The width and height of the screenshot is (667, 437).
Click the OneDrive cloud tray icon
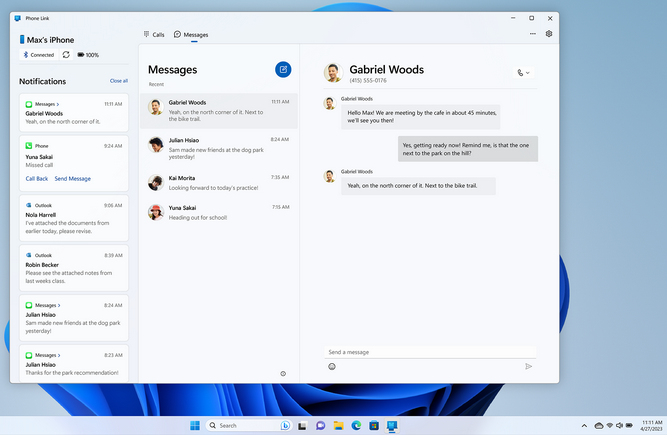coord(599,426)
